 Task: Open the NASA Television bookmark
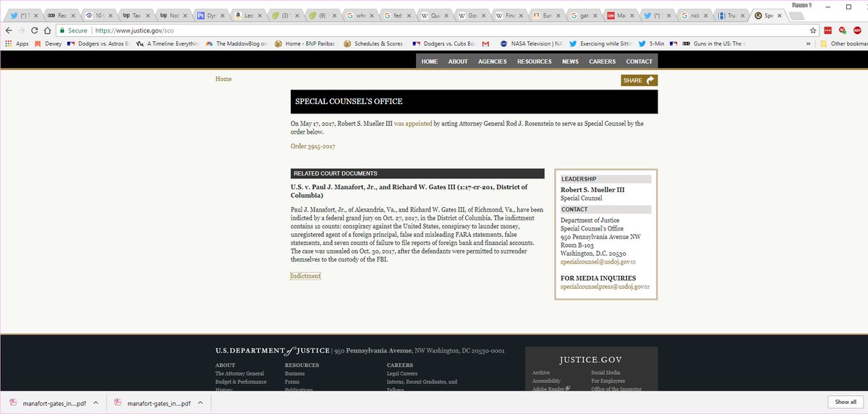click(532, 43)
